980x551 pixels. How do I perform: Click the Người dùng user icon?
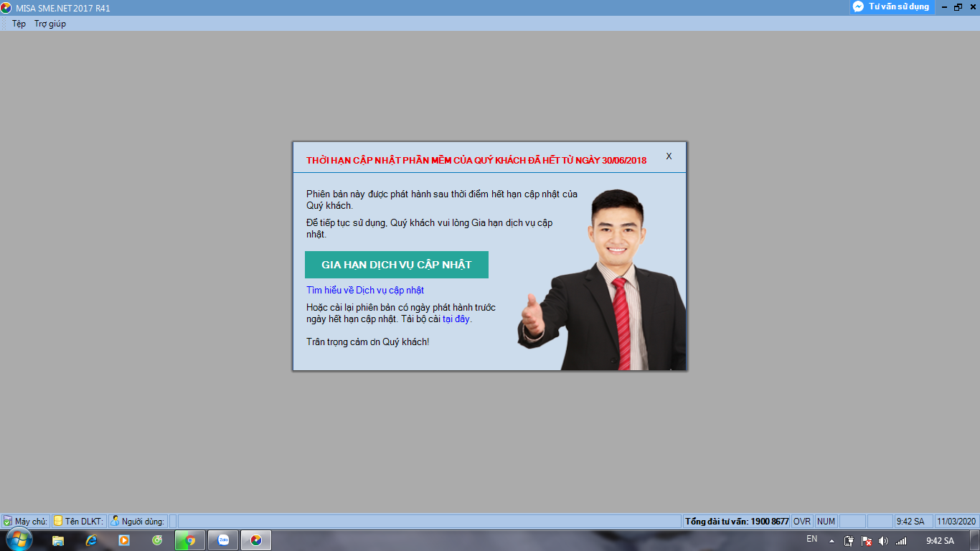pos(115,521)
